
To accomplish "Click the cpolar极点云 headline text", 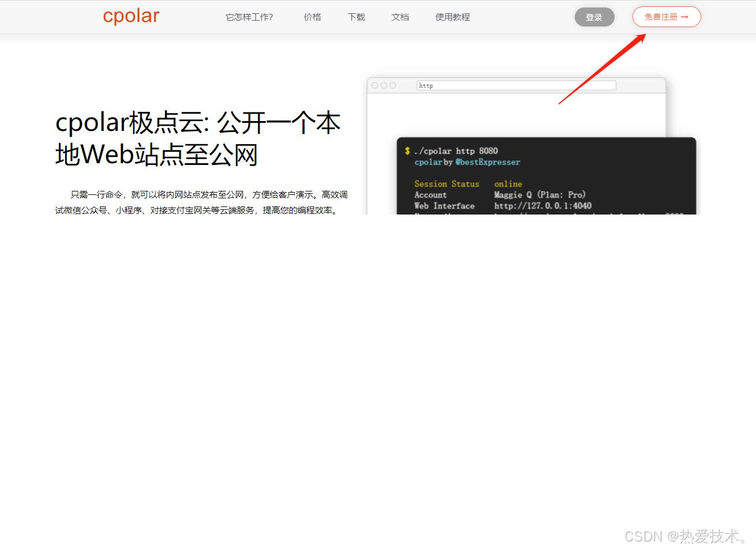I will point(198,138).
